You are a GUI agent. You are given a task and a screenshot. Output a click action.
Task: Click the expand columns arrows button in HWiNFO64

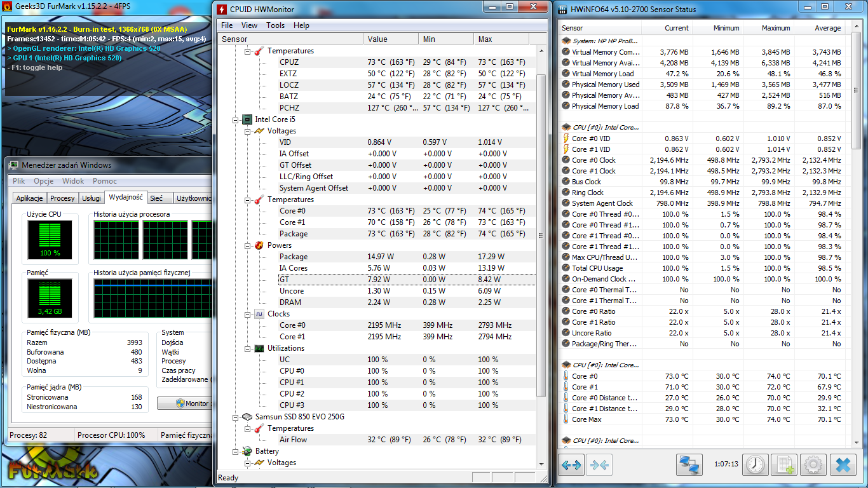[x=571, y=465]
